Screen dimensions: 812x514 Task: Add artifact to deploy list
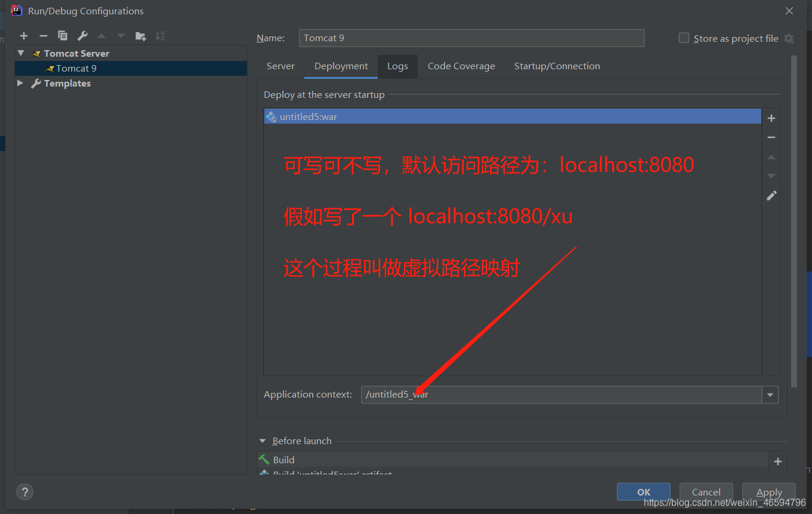771,118
